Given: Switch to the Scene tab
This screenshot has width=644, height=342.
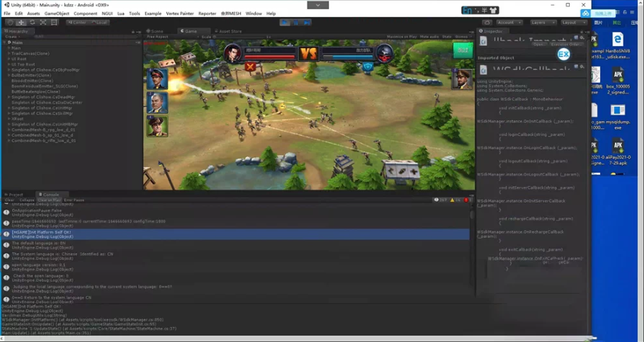Looking at the screenshot, I should click(x=155, y=31).
